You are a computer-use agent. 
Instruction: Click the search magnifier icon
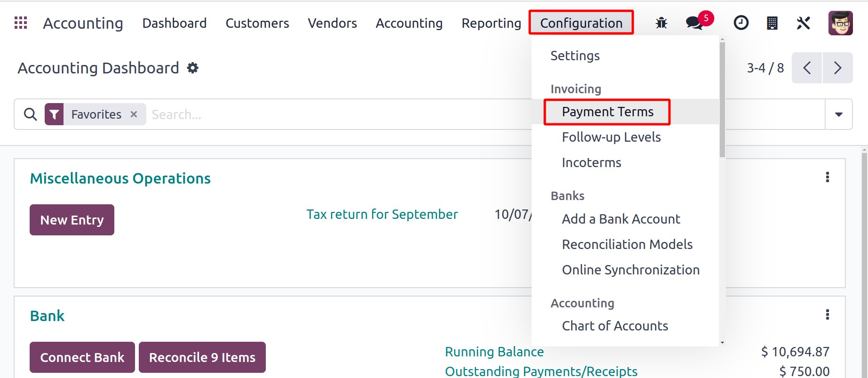pyautogui.click(x=31, y=114)
